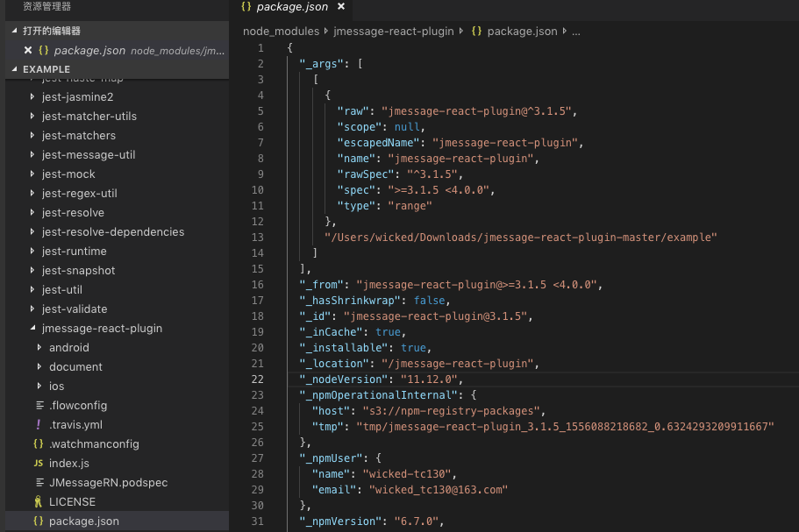Viewport: 799px width, 532px height.
Task: Click JSON icon in breadcrumb before package.json
Action: tap(476, 31)
